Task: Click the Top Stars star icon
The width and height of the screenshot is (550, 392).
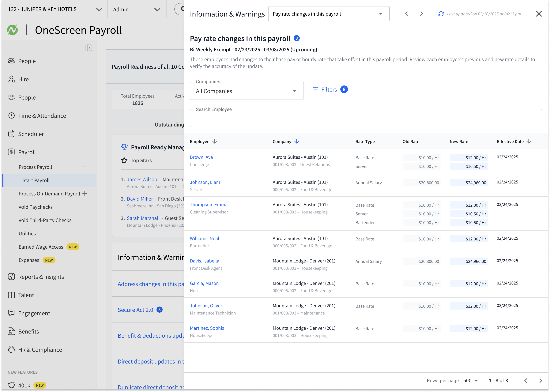Action: [124, 160]
